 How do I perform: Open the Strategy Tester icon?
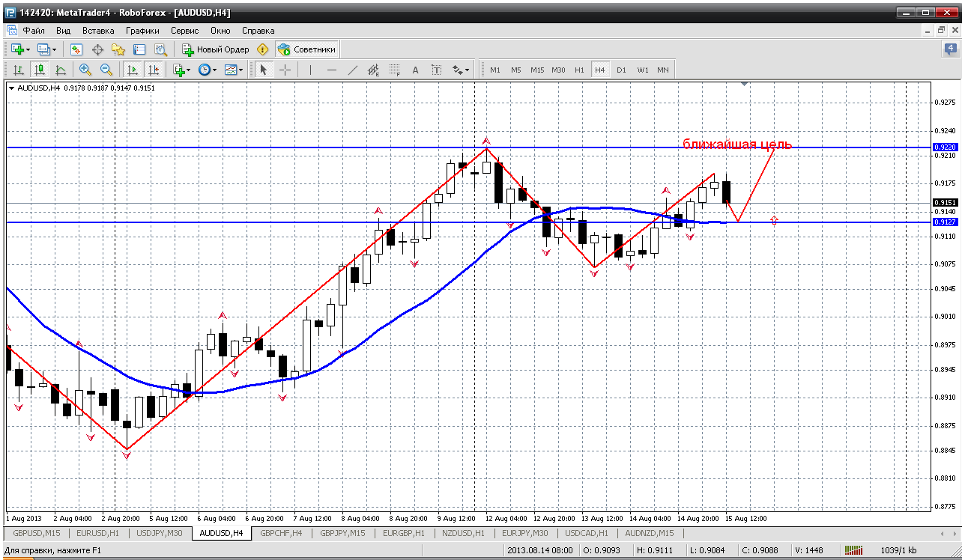160,49
